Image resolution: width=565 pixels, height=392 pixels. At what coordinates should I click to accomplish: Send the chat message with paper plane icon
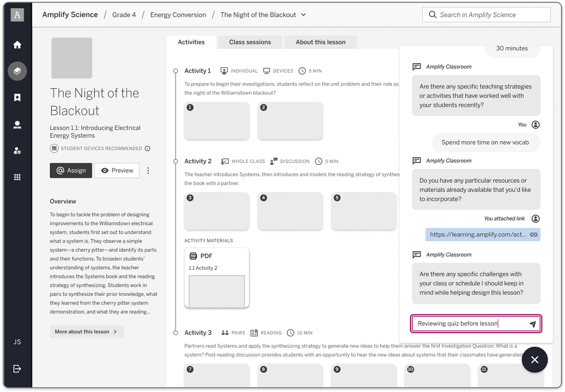tap(533, 324)
